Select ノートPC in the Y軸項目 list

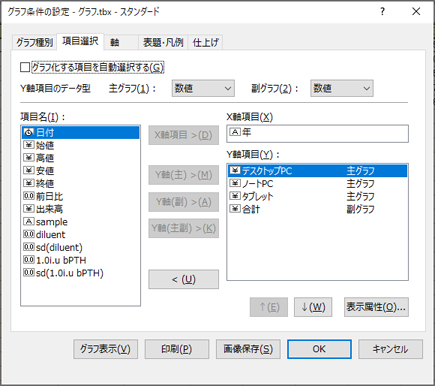(x=317, y=183)
